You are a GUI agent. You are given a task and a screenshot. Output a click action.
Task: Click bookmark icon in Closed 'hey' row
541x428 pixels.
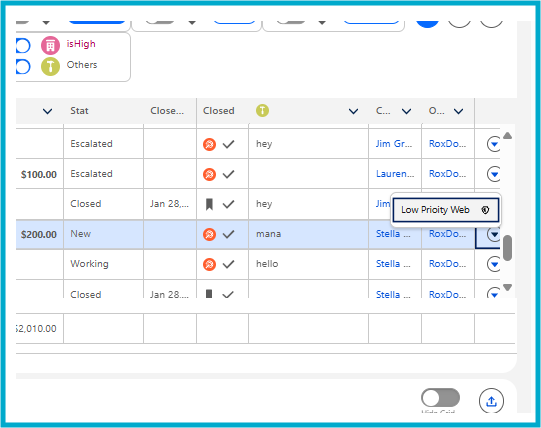click(209, 204)
